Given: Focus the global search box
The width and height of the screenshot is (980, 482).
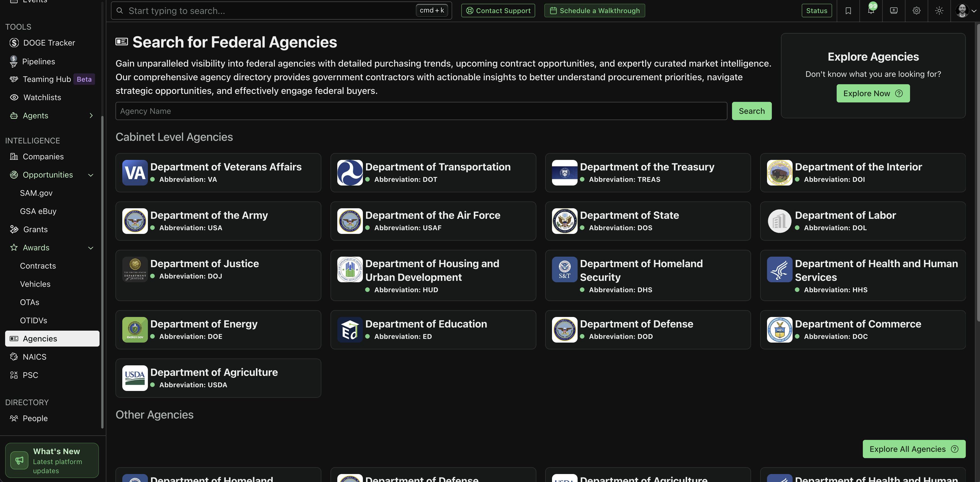Looking at the screenshot, I should [x=282, y=11].
